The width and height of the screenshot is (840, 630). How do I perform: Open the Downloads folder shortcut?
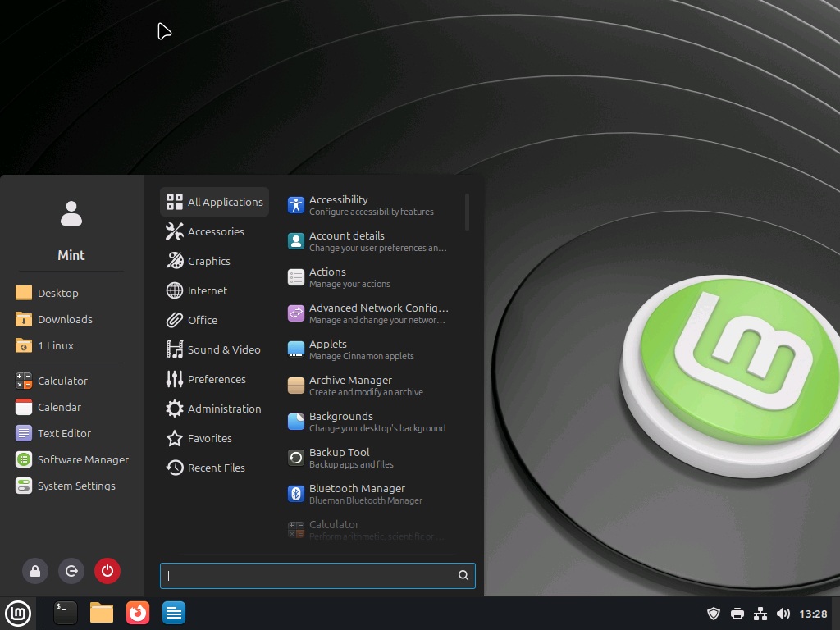(x=71, y=319)
